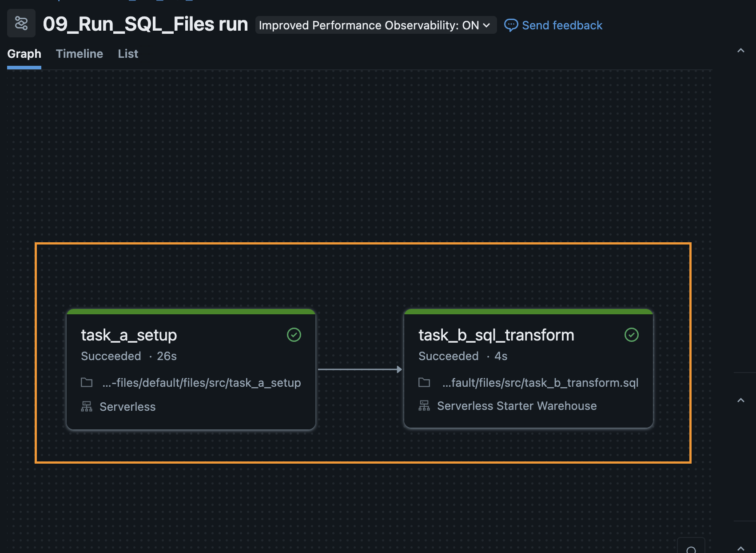756x553 pixels.
Task: Select the task_a_setup task title
Action: pos(129,335)
